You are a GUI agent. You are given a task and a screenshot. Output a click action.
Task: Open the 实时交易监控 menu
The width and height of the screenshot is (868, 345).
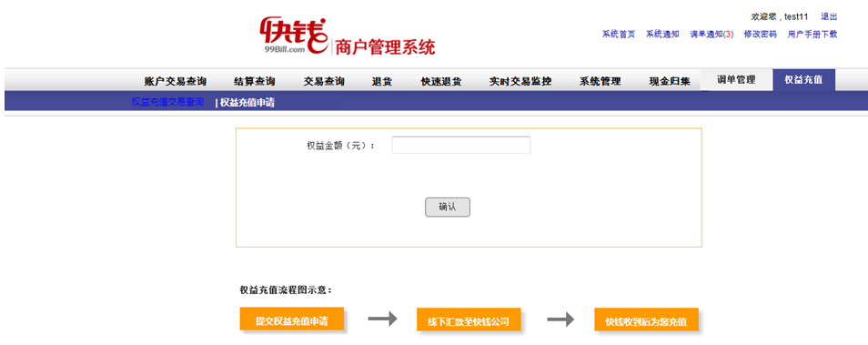click(520, 81)
